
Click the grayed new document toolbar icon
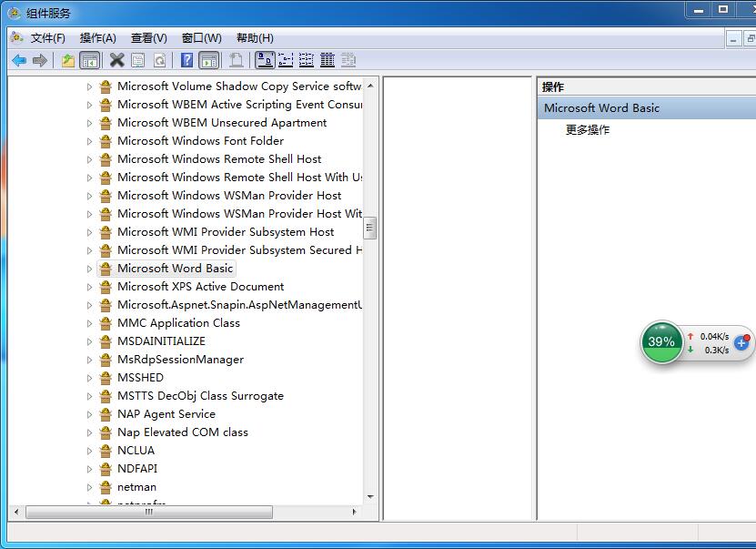237,60
